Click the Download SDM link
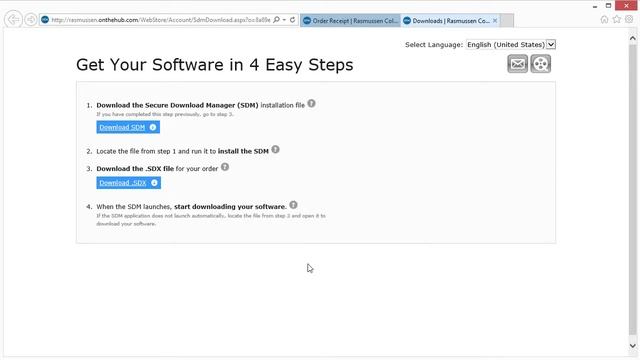The height and width of the screenshot is (360, 640). tap(122, 127)
